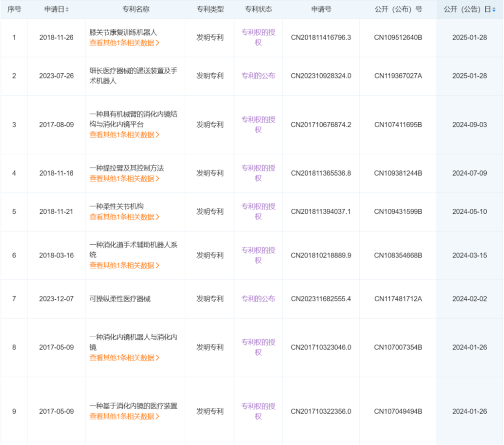Click the 专利名称 column header
This screenshot has height=445, width=504.
click(136, 9)
